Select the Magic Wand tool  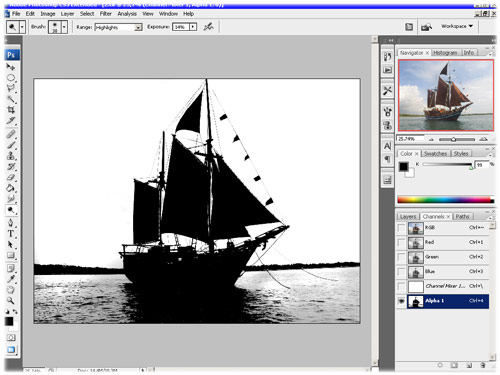pos(11,99)
